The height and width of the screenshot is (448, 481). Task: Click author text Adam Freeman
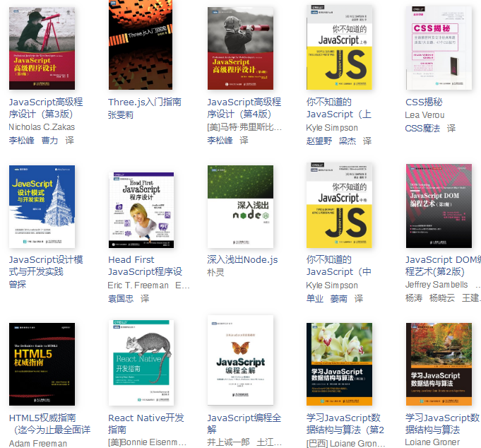pyautogui.click(x=37, y=443)
